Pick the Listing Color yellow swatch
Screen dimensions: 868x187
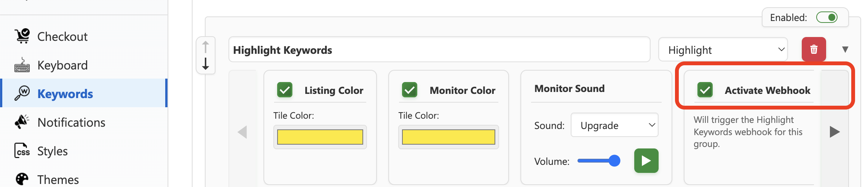click(x=320, y=137)
